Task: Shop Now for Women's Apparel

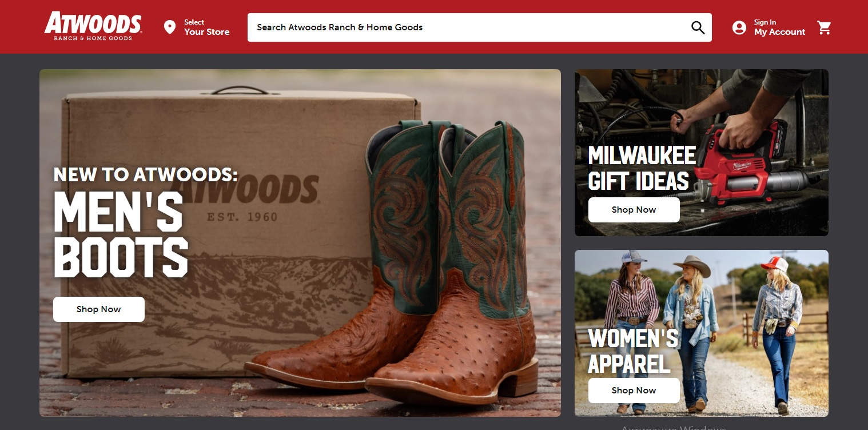Action: [634, 391]
